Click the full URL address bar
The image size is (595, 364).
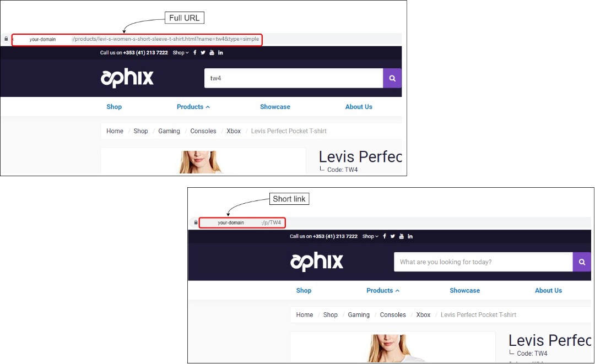[x=137, y=40]
